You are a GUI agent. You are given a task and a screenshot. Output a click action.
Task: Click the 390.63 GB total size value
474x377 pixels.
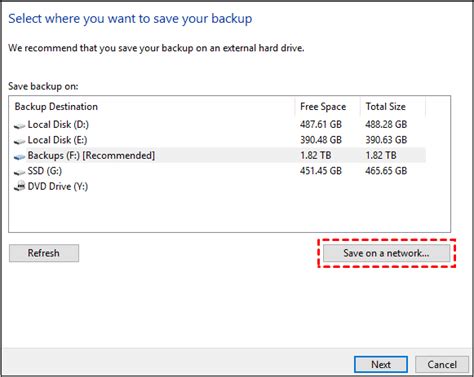(x=386, y=140)
